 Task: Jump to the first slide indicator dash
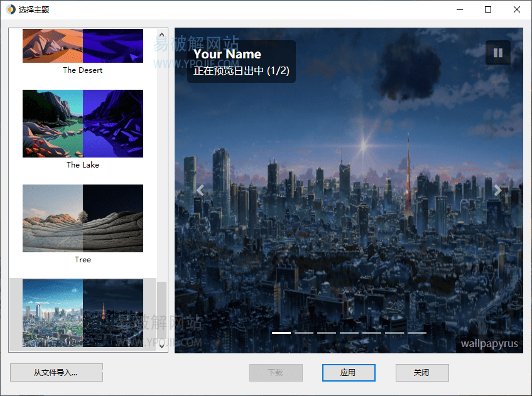281,333
